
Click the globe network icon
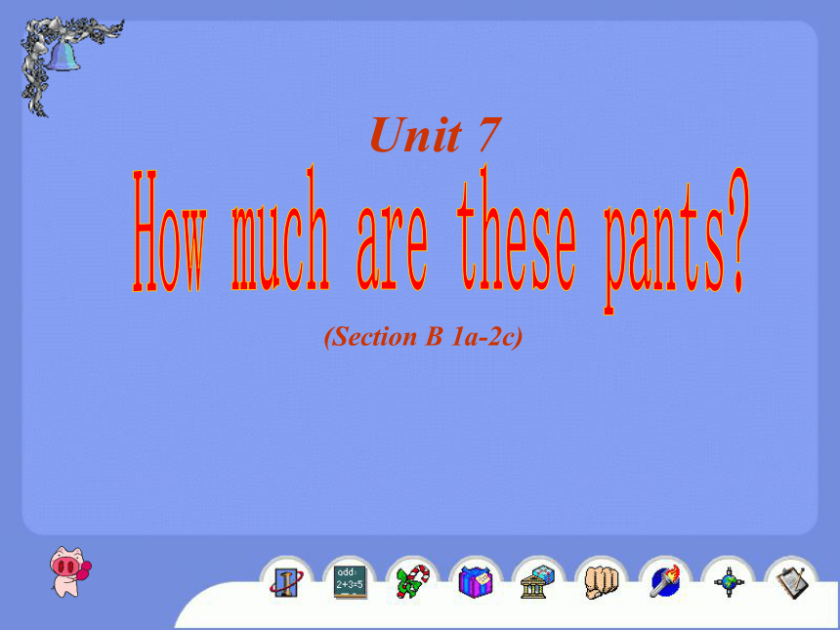[728, 582]
